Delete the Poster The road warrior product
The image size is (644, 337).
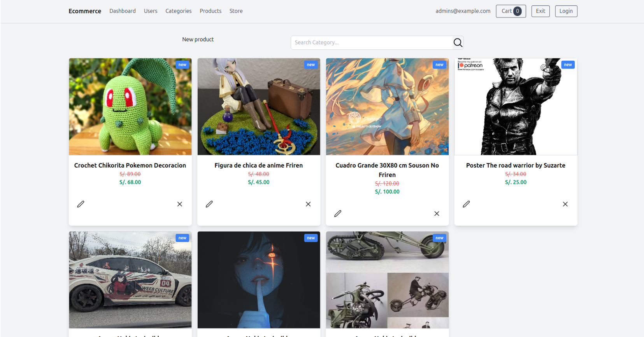565,204
